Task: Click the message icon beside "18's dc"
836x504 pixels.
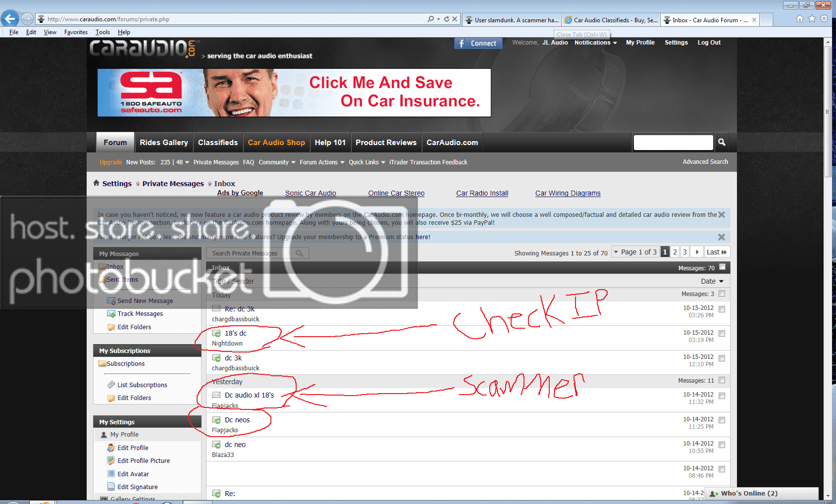Action: [216, 333]
